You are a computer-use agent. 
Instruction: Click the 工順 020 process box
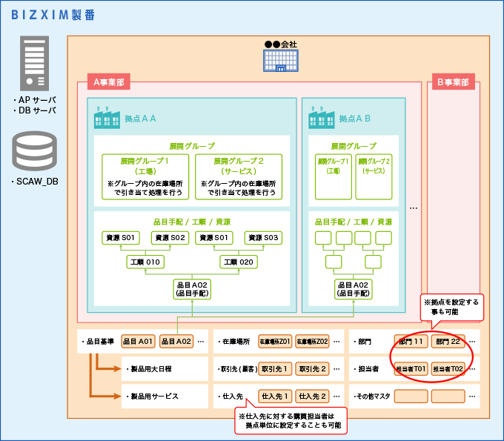click(x=239, y=262)
